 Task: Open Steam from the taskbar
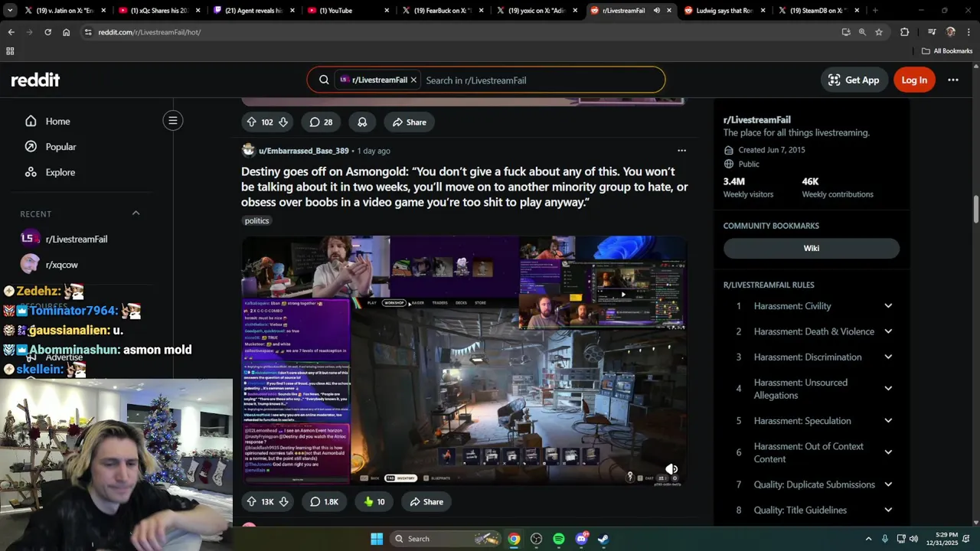(603, 539)
